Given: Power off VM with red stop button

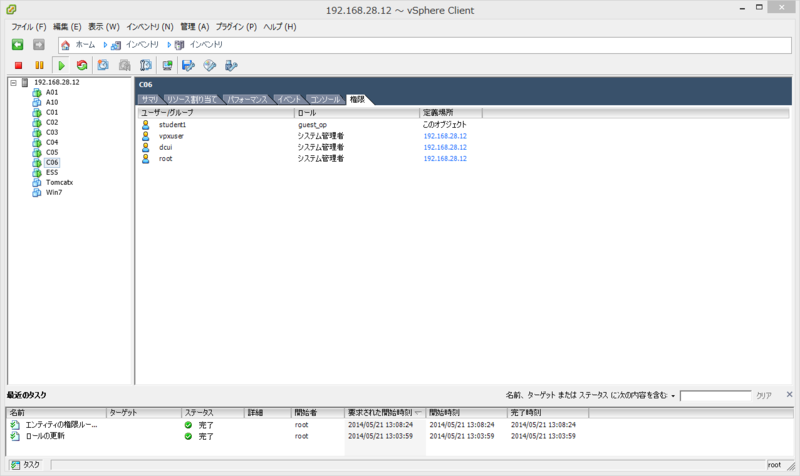Looking at the screenshot, I should click(x=18, y=65).
